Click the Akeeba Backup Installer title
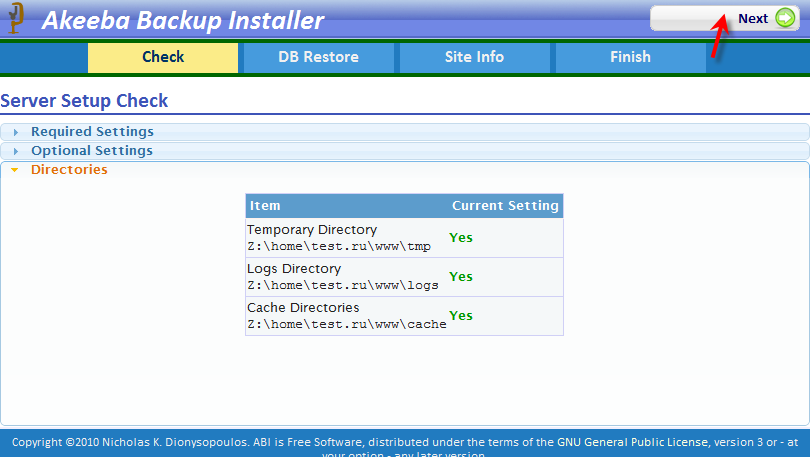Image resolution: width=810 pixels, height=457 pixels. point(183,21)
